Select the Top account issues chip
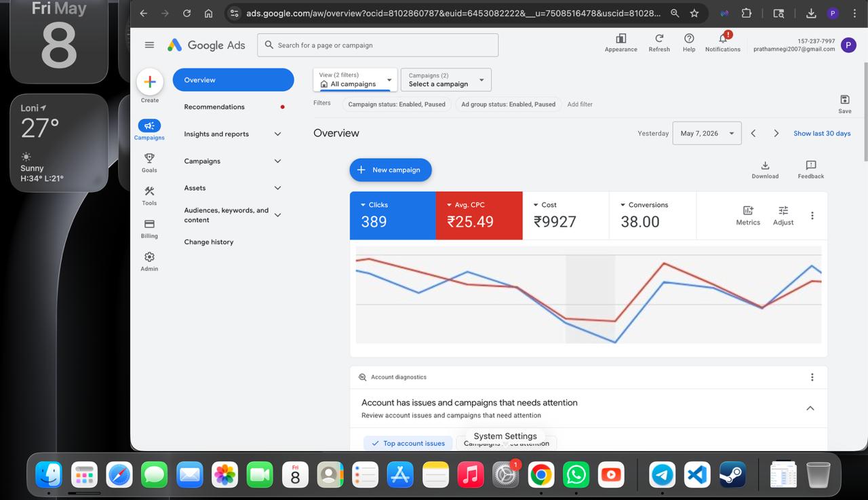Screen dimensions: 868x500 point(408,444)
